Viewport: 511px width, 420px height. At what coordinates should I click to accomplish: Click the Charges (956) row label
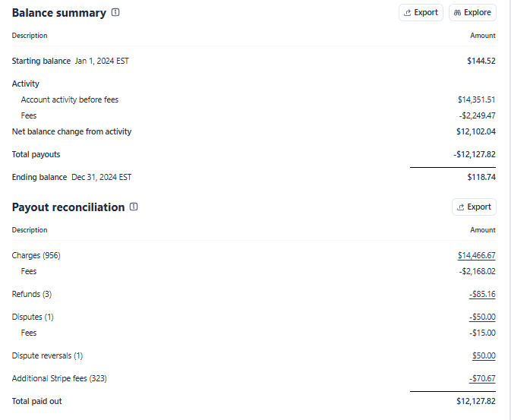click(36, 255)
